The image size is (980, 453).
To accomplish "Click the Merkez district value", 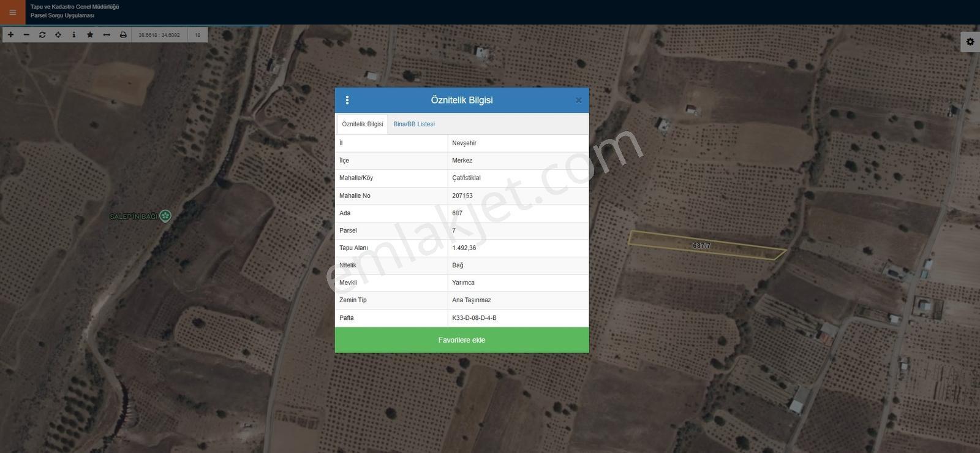I will pyautogui.click(x=462, y=161).
